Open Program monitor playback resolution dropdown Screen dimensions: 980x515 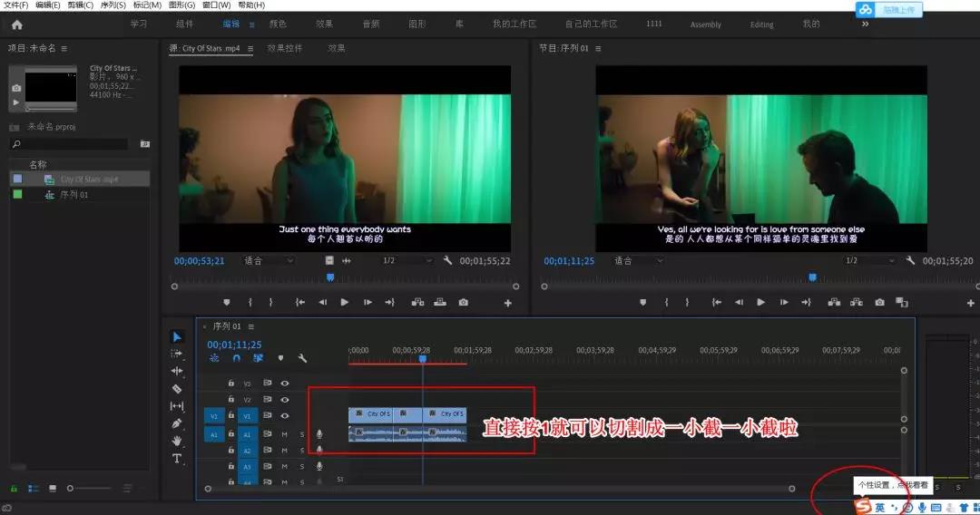[x=870, y=260]
